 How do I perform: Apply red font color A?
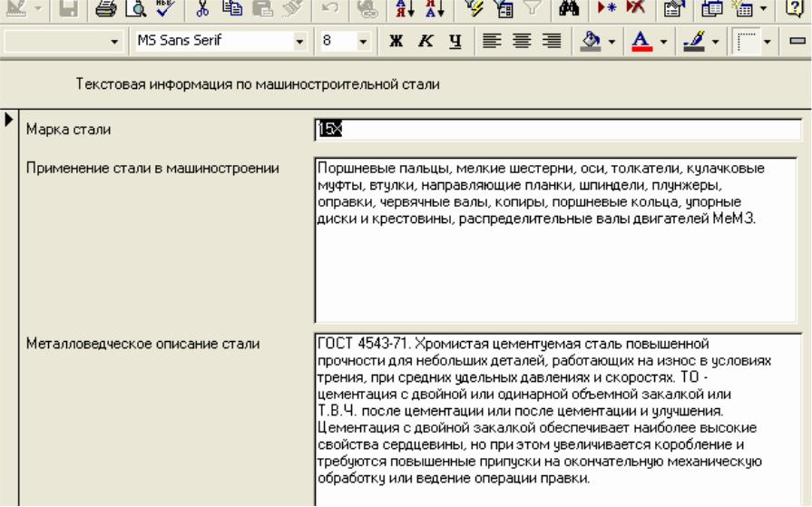pyautogui.click(x=642, y=41)
